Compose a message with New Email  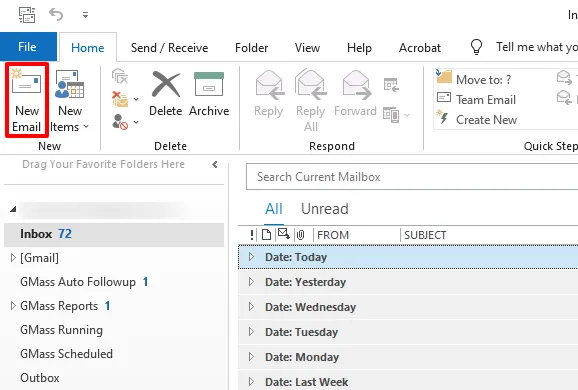(x=27, y=100)
